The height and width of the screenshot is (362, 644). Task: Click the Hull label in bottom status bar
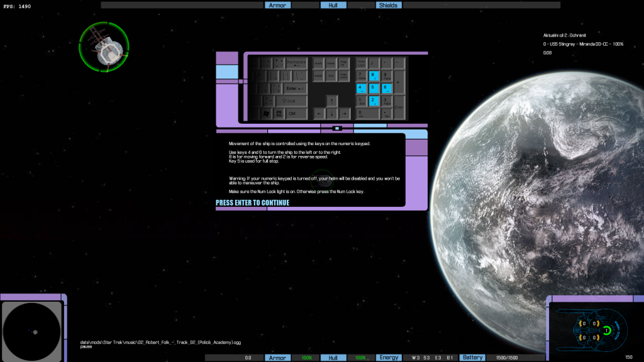333,358
